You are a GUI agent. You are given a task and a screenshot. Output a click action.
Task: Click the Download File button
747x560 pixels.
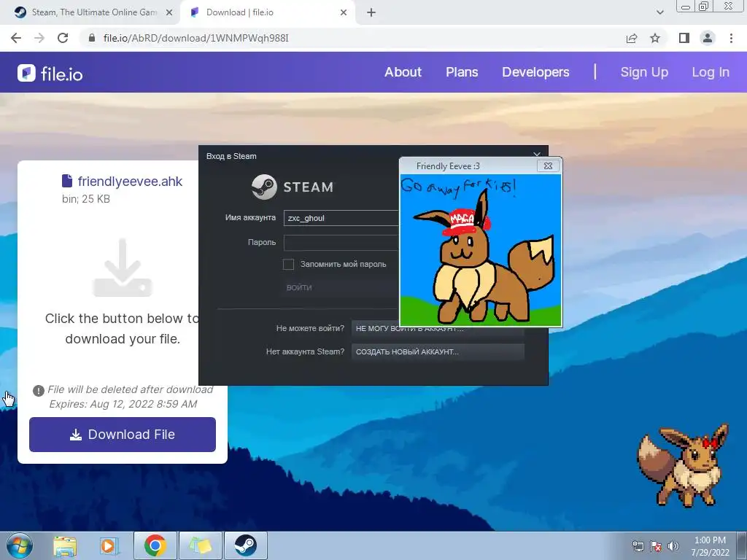click(123, 435)
